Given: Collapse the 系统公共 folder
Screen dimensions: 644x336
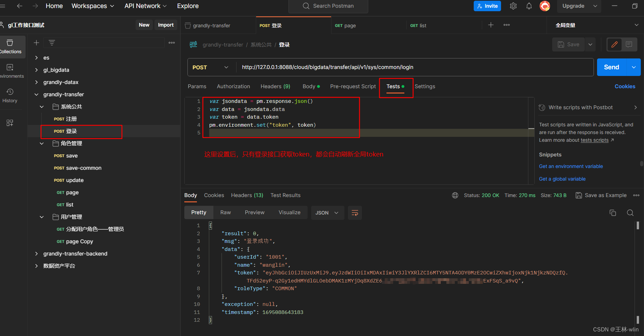Looking at the screenshot, I should pyautogui.click(x=42, y=107).
